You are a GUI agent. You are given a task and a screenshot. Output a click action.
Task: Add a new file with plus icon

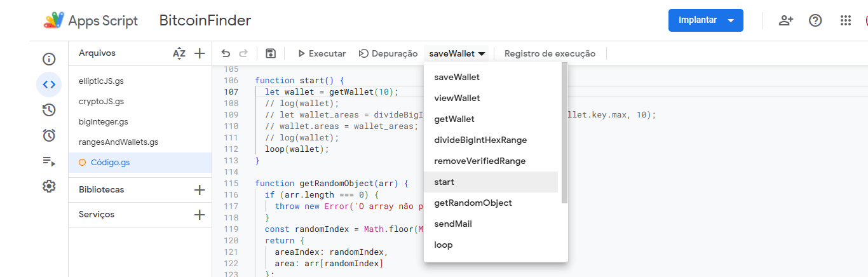pos(200,54)
